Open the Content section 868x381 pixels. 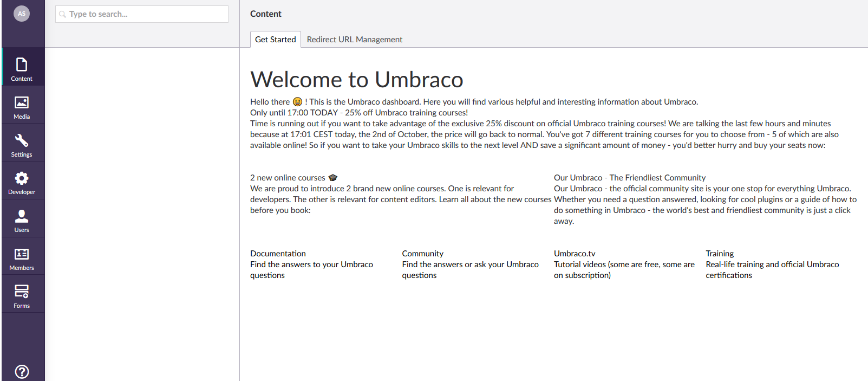tap(22, 67)
